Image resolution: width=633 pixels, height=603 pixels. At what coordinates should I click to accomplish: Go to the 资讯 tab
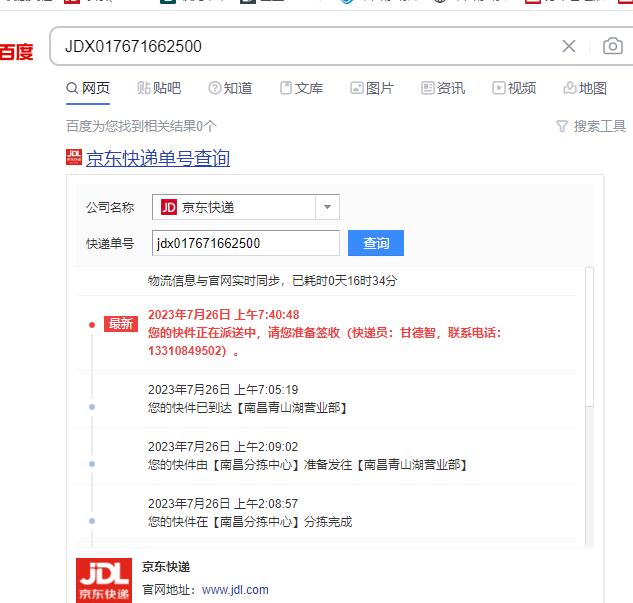pyautogui.click(x=443, y=88)
